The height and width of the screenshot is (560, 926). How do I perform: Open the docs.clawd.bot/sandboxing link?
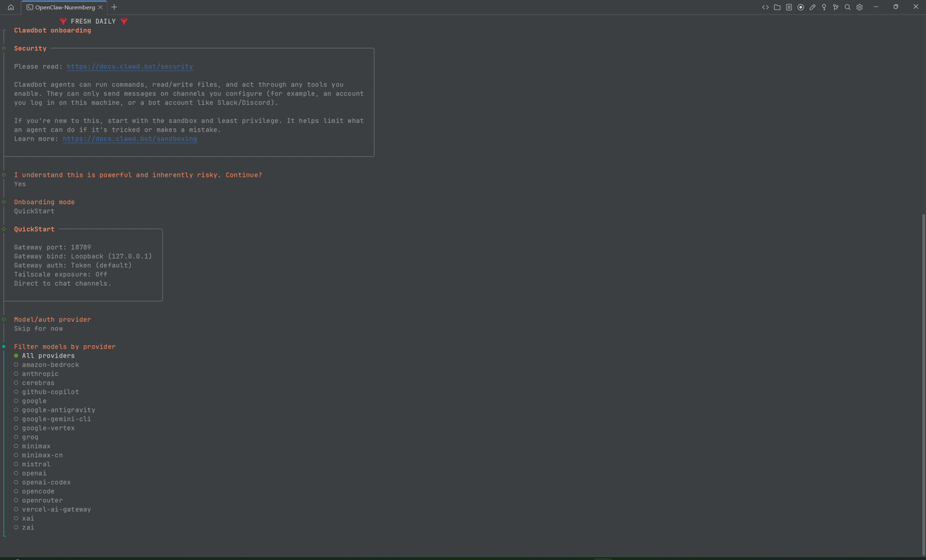click(x=130, y=139)
